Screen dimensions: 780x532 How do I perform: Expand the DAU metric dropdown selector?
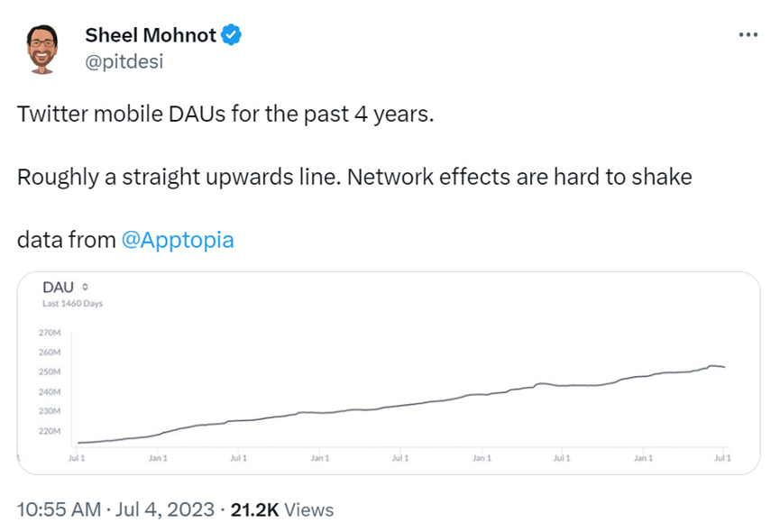point(85,287)
